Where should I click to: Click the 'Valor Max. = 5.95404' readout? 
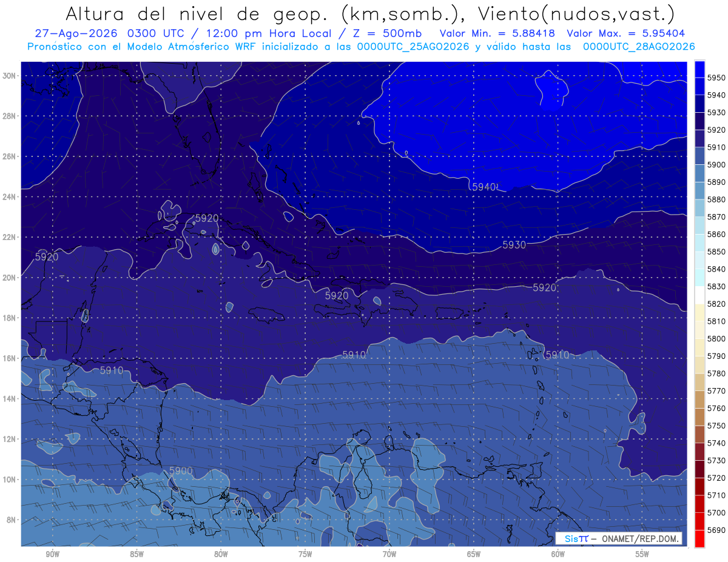tap(627, 33)
